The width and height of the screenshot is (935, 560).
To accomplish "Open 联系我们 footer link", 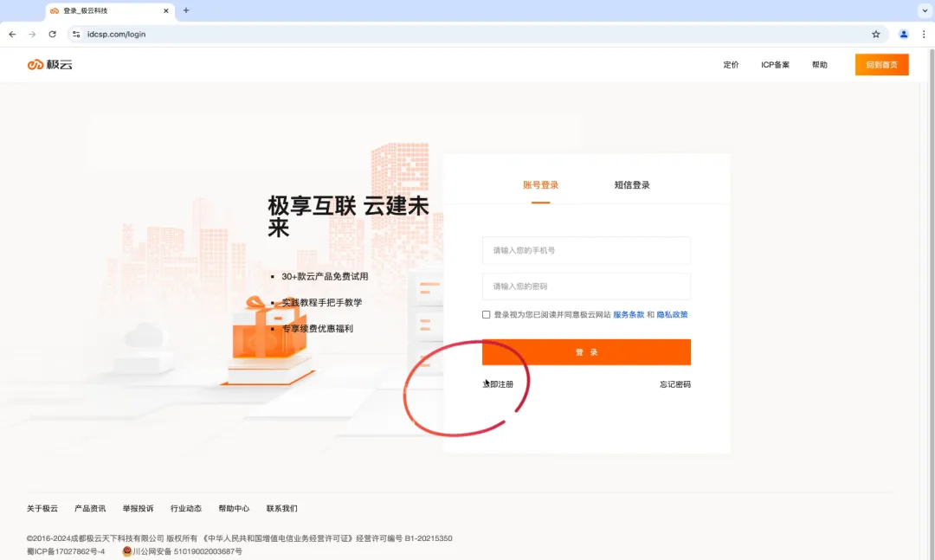I will click(x=281, y=508).
